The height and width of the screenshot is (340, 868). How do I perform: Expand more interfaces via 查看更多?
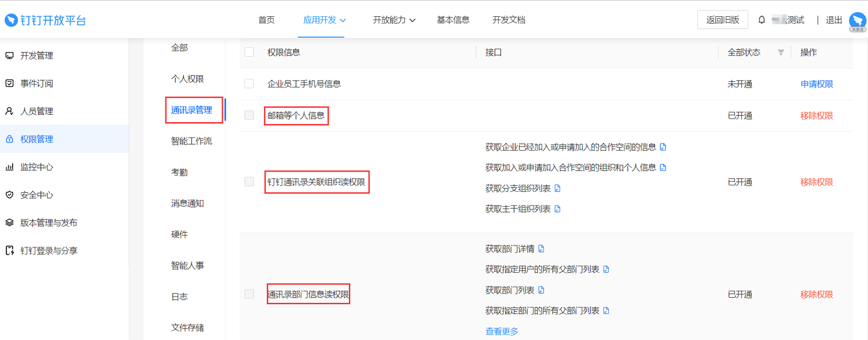pyautogui.click(x=502, y=331)
